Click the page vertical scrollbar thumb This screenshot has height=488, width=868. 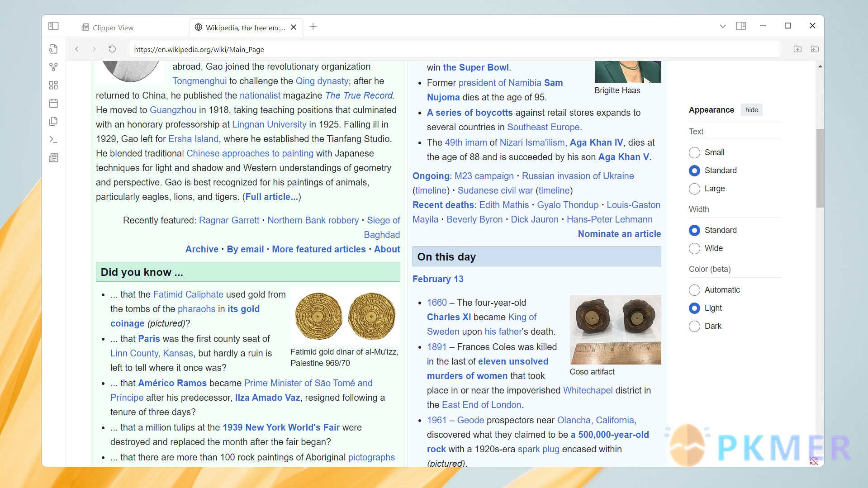click(x=820, y=168)
